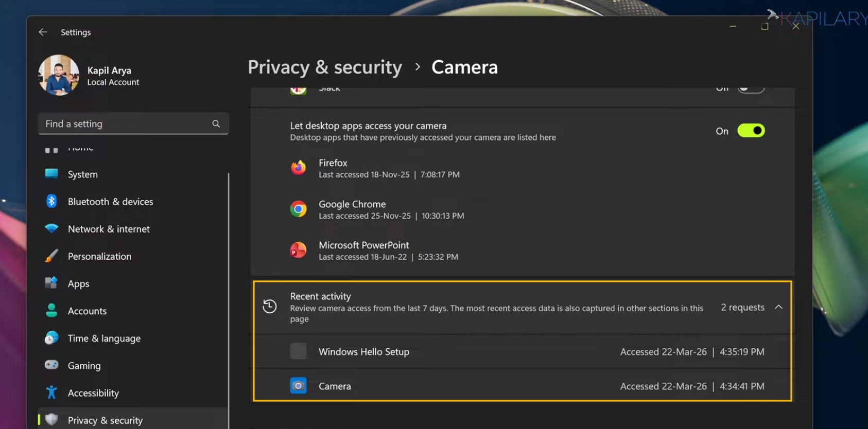
Task: Click 'Accessed 22-Mar-26 | 4:35:19 PM' timestamp
Action: pyautogui.click(x=692, y=352)
